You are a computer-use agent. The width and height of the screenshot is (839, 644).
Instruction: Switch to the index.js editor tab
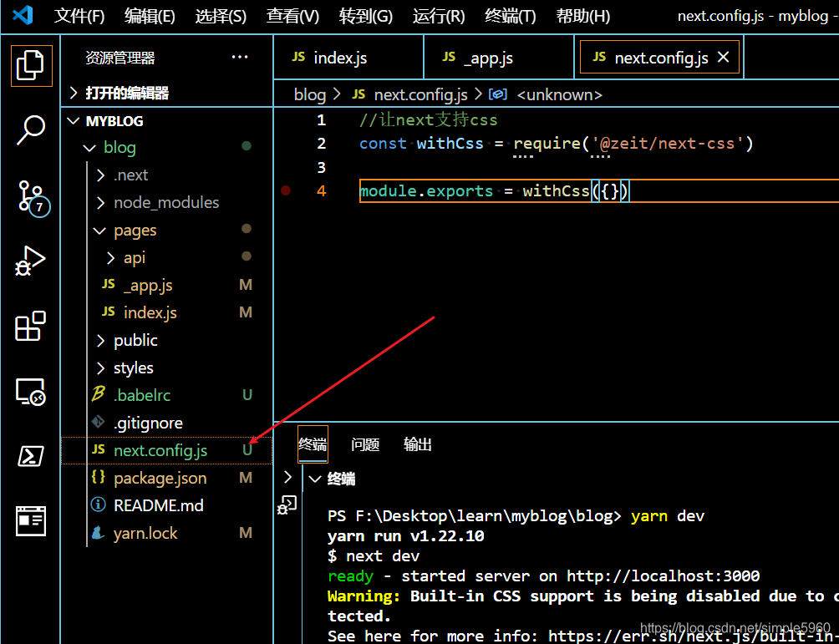[x=348, y=58]
